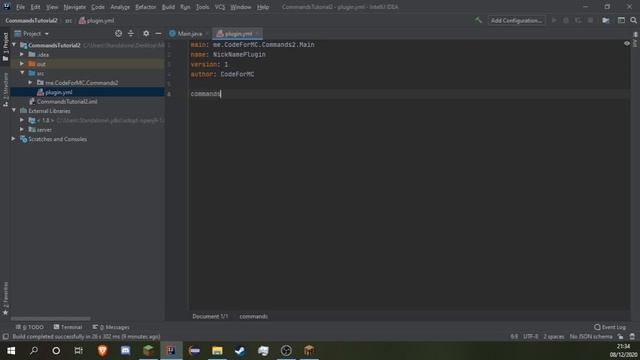Click the Favorites star side tab

(x=5, y=299)
